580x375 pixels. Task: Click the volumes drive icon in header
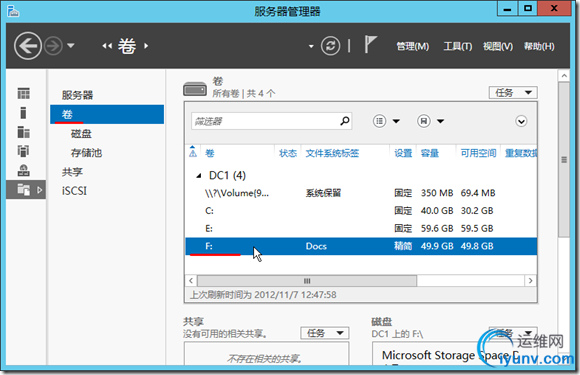(195, 89)
